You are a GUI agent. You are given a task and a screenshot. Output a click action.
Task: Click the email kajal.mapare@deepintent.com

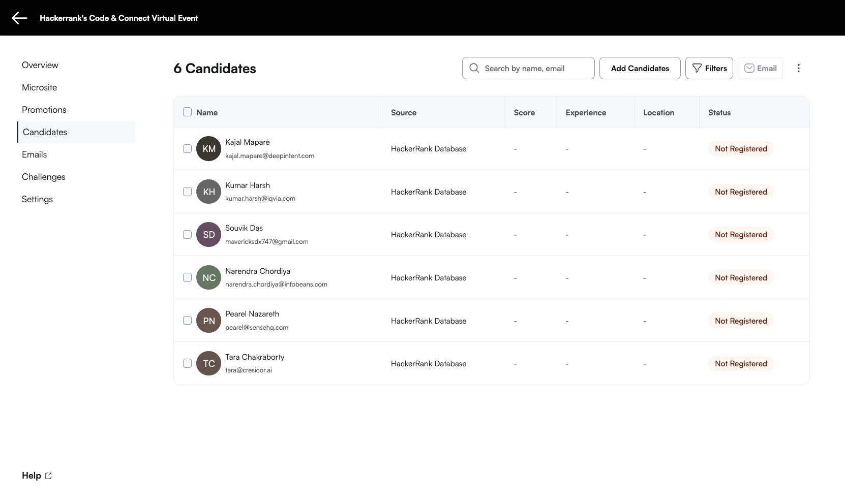point(270,155)
